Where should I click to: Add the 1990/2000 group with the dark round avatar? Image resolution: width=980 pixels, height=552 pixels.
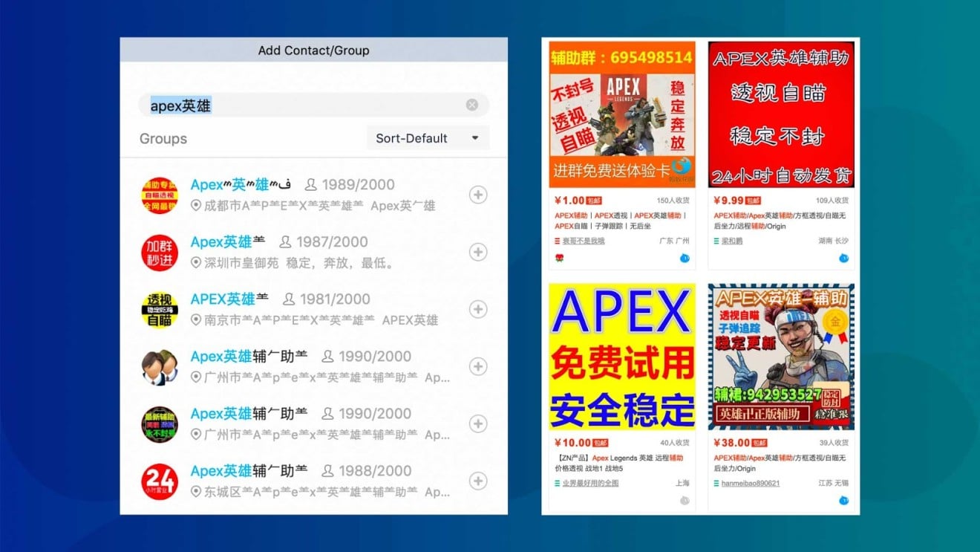[478, 423]
